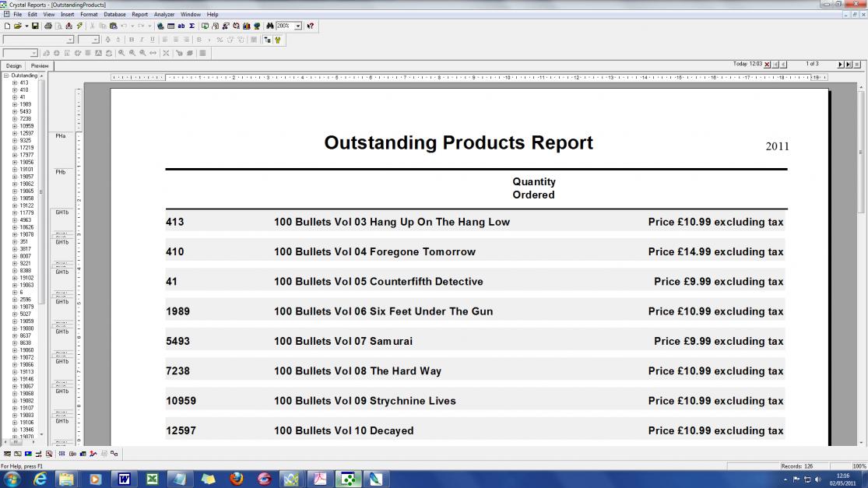Expand the 413 group tree node
Viewport: 868px width, 488px height.
coord(15,83)
